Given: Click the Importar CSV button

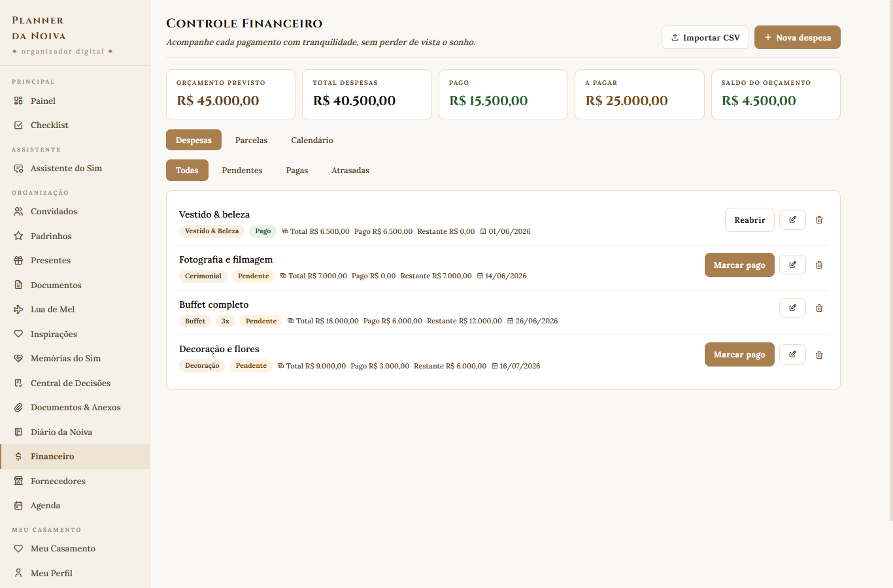Looking at the screenshot, I should [x=705, y=37].
